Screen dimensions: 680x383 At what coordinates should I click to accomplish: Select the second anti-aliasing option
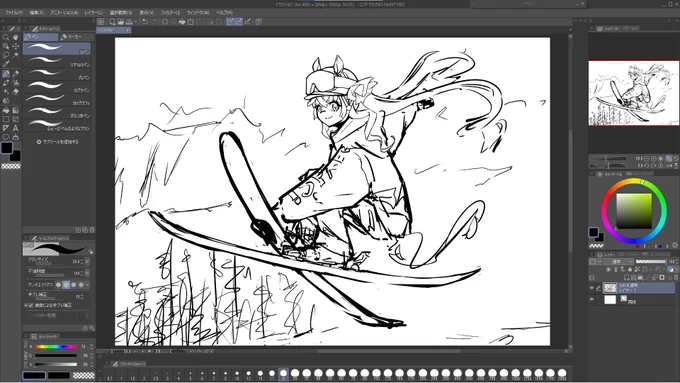click(66, 285)
